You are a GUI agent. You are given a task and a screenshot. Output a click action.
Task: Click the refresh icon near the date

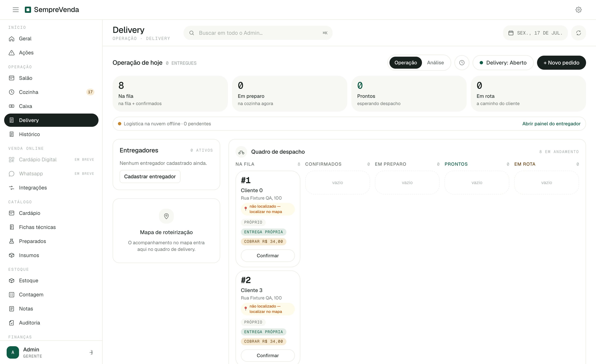tap(578, 33)
